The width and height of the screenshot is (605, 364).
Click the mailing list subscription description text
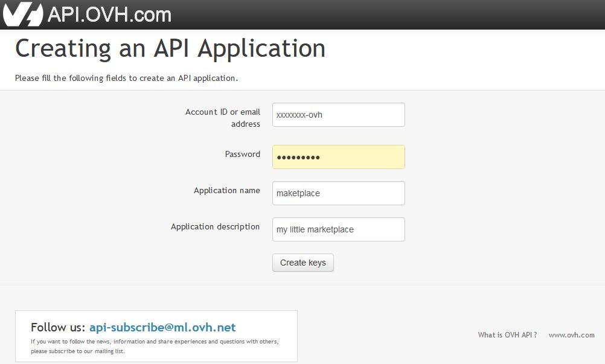pos(154,346)
